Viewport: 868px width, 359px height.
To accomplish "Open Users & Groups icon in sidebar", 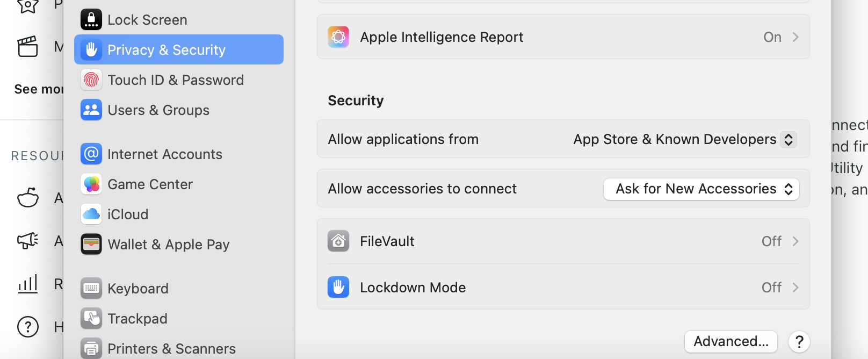I will coord(91,110).
